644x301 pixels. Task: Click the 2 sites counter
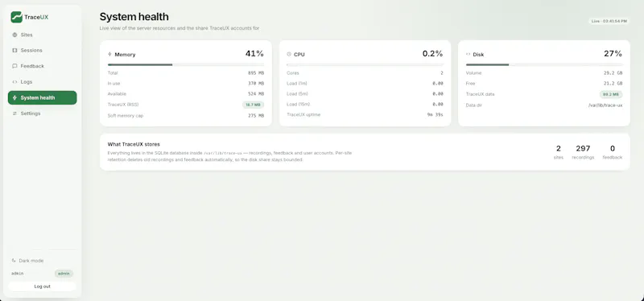coord(559,152)
